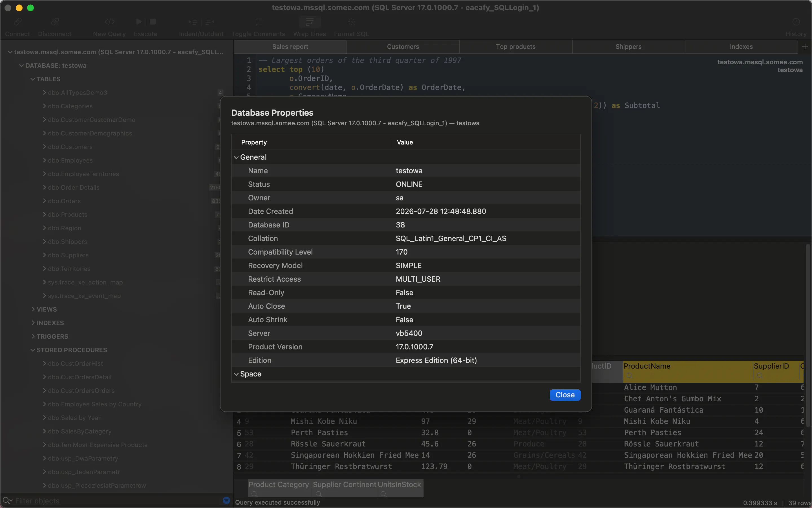
Task: Click the search icon under SupplierID column
Action: click(760, 376)
